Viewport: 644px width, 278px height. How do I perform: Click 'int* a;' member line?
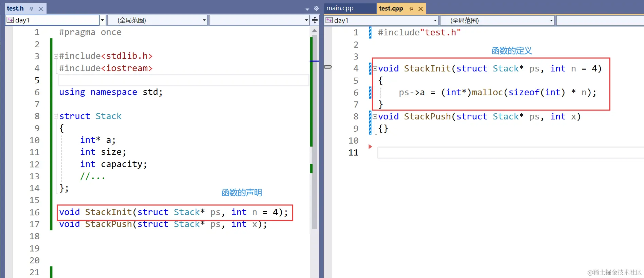[98, 140]
